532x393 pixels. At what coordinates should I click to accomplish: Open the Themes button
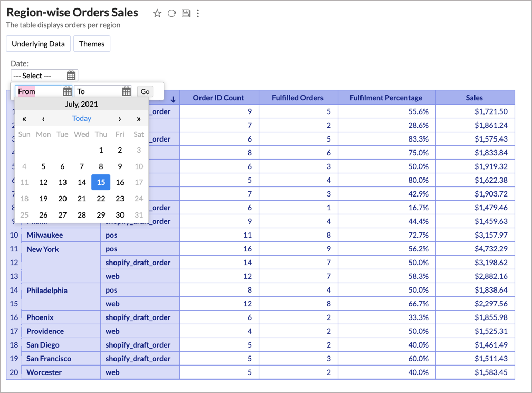tap(92, 44)
